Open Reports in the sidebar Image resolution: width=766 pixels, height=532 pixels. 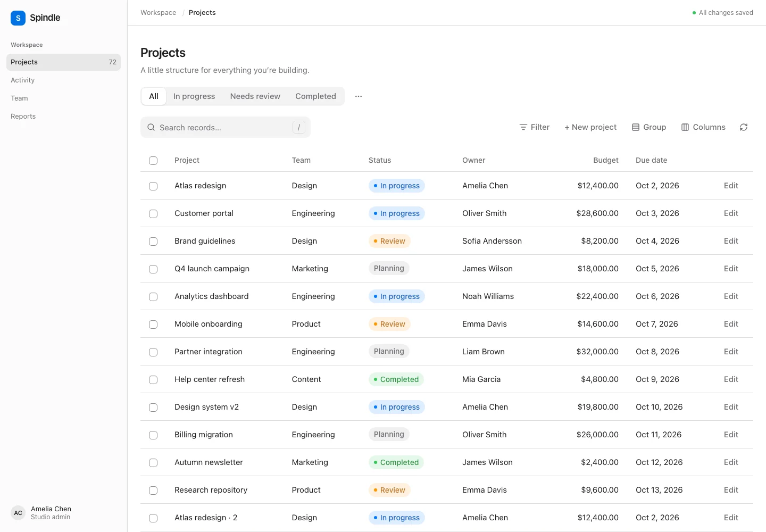[63, 117]
